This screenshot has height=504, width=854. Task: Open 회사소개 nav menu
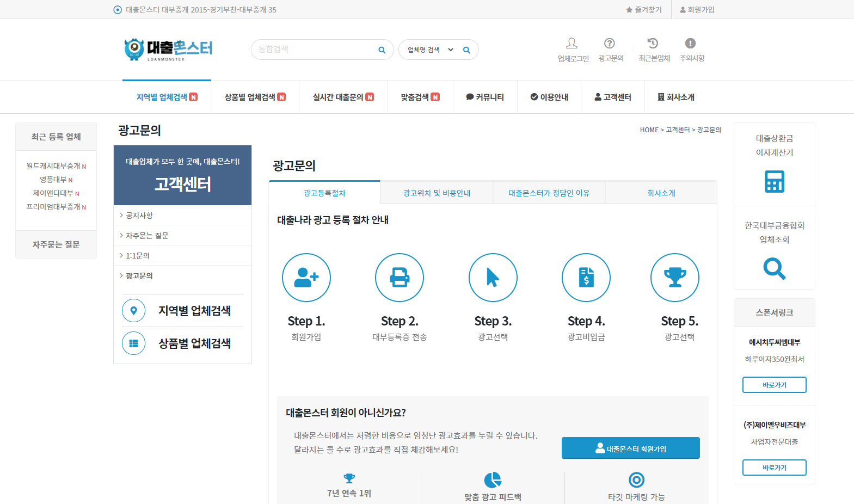pyautogui.click(x=676, y=97)
